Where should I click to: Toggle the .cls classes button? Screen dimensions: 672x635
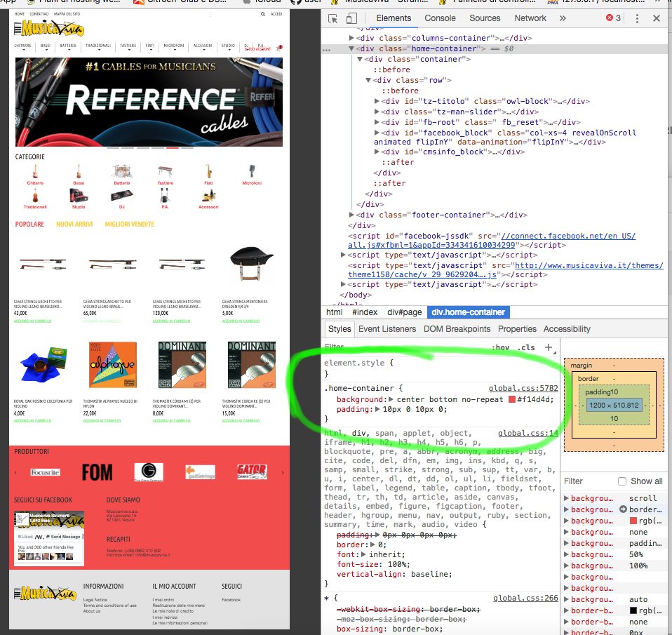click(x=526, y=348)
